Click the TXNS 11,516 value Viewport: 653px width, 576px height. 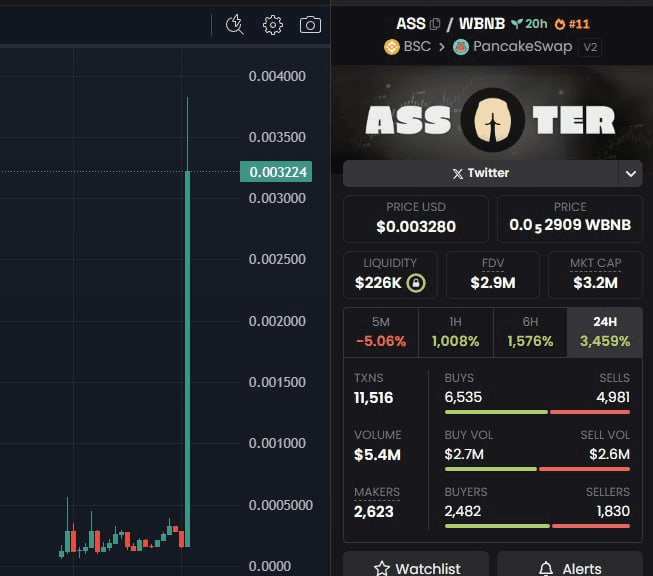374,398
